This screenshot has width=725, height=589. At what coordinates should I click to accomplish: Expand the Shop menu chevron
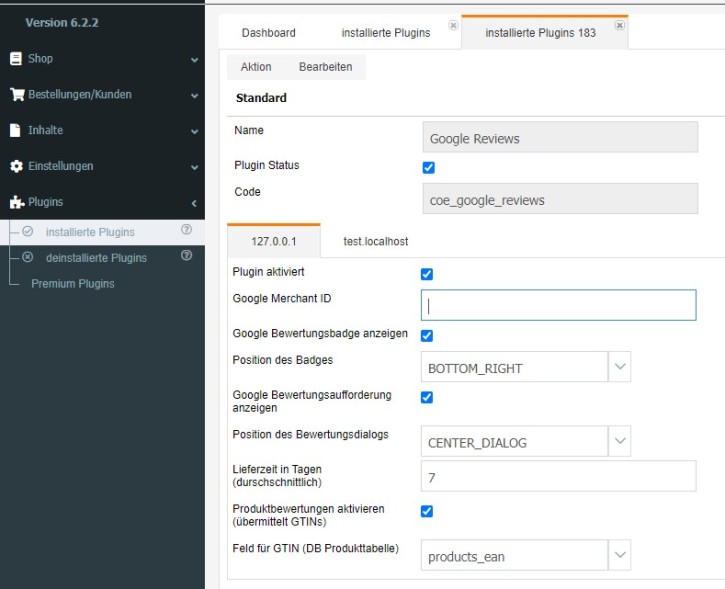(x=195, y=60)
